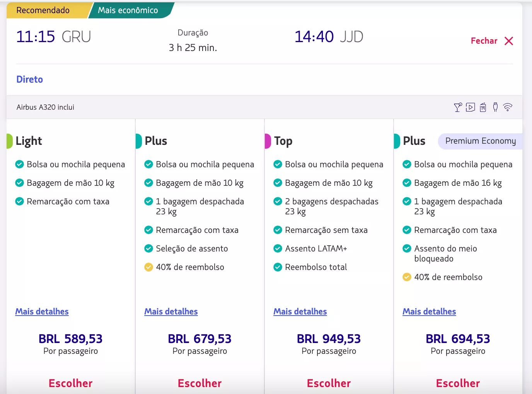Click the BRL 679,53 price
The width and height of the screenshot is (532, 394).
click(200, 339)
